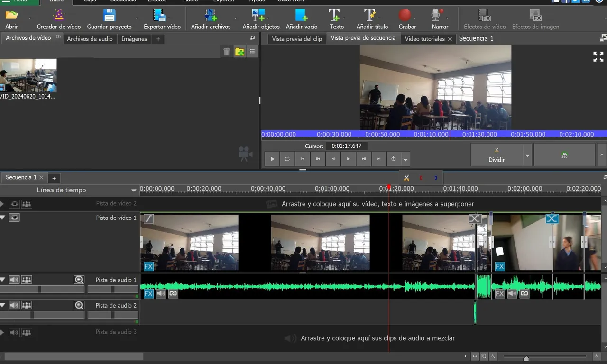Set the red in-point bracket above the timeline
Viewport: 607px width, 364px height.
(421, 178)
